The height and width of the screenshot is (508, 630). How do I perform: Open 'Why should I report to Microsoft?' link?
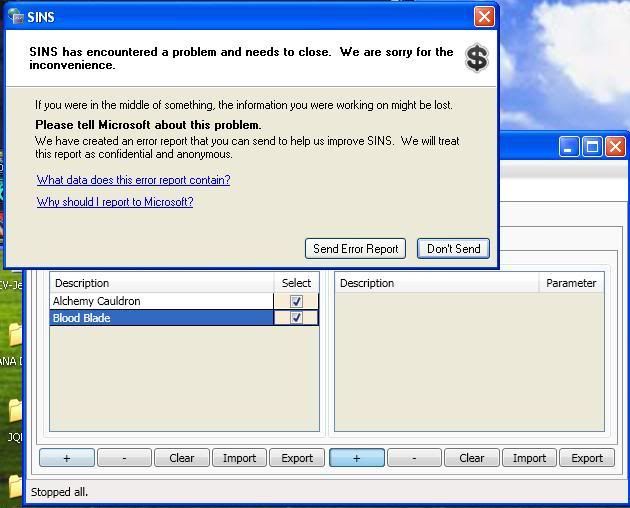115,201
